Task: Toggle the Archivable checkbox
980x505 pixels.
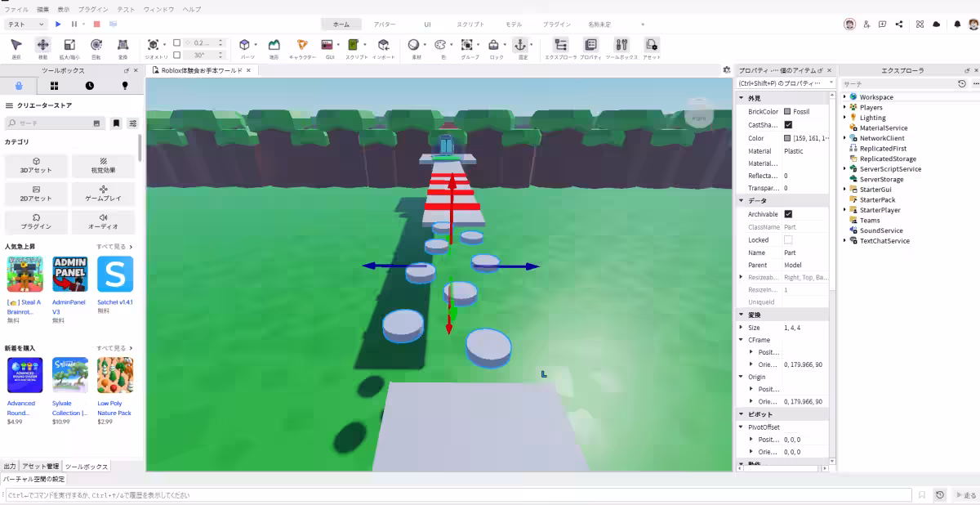Action: pos(788,214)
